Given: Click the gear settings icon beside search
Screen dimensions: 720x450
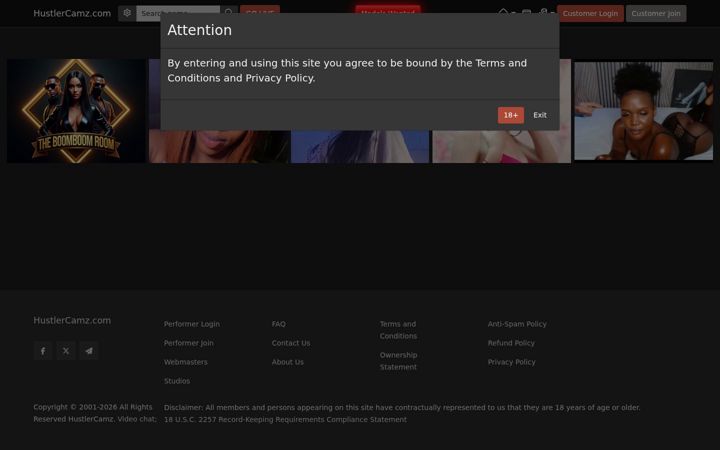Looking at the screenshot, I should (x=127, y=13).
